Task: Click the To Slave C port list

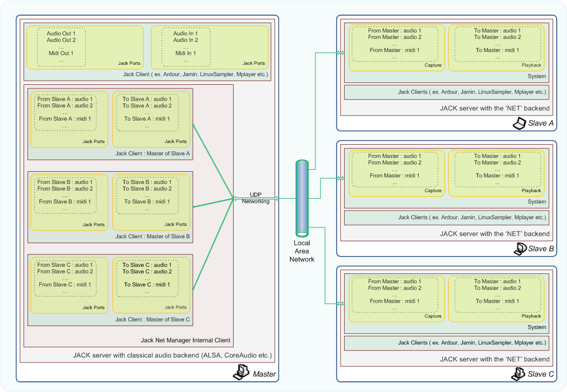Action: pyautogui.click(x=147, y=279)
